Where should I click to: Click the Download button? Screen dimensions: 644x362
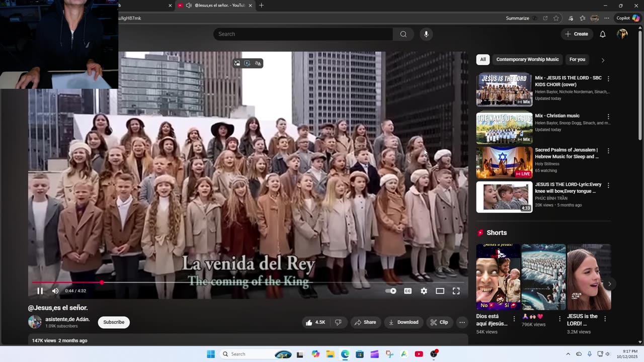pos(404,322)
